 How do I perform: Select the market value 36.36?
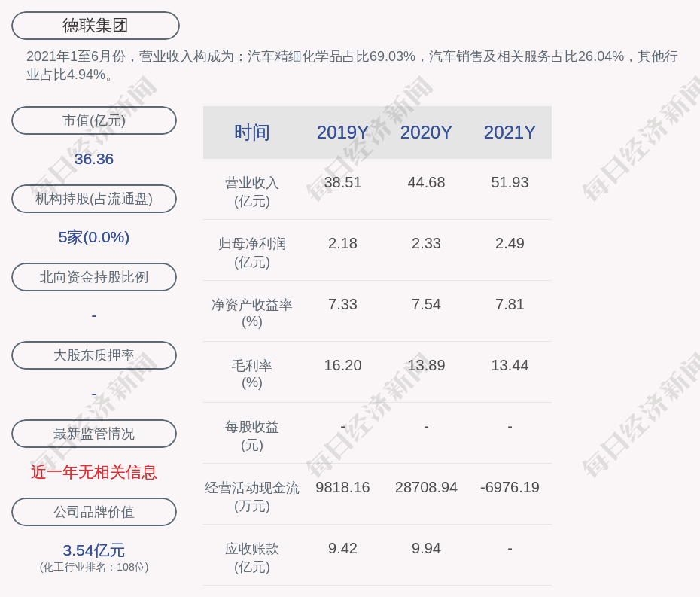94,159
